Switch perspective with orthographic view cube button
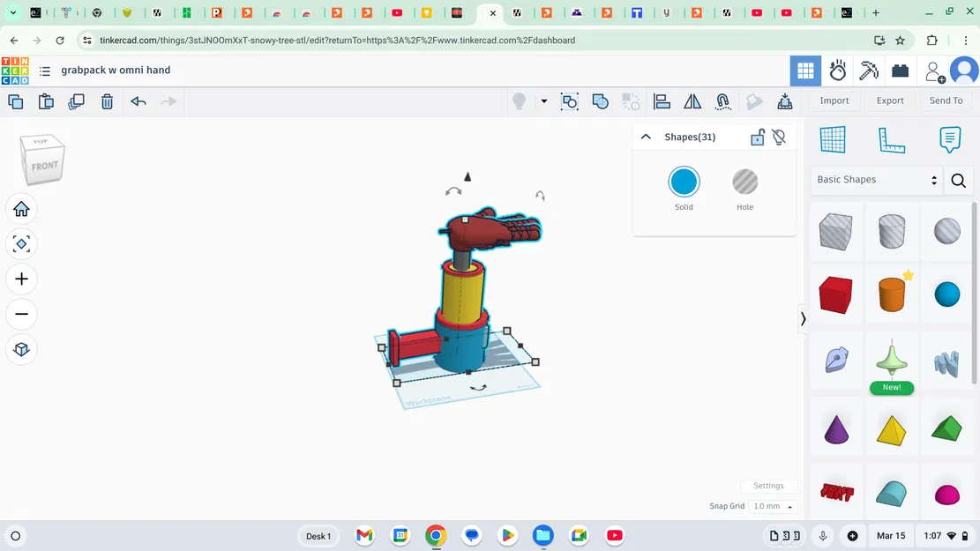The height and width of the screenshot is (551, 980). (22, 349)
